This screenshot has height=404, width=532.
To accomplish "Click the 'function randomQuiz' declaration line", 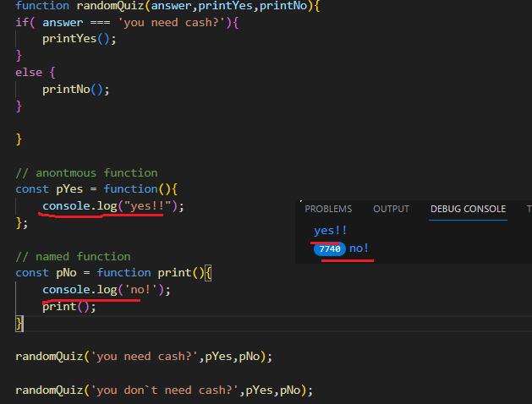I will point(167,6).
